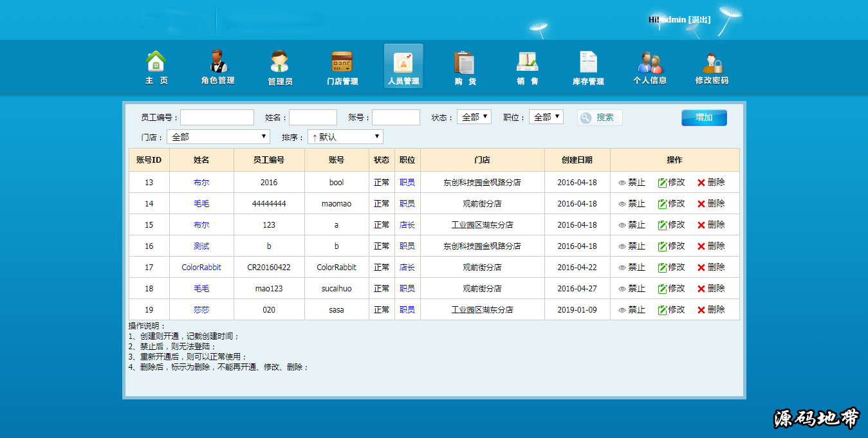
Task: Focus the 账号 input field
Action: [x=396, y=117]
